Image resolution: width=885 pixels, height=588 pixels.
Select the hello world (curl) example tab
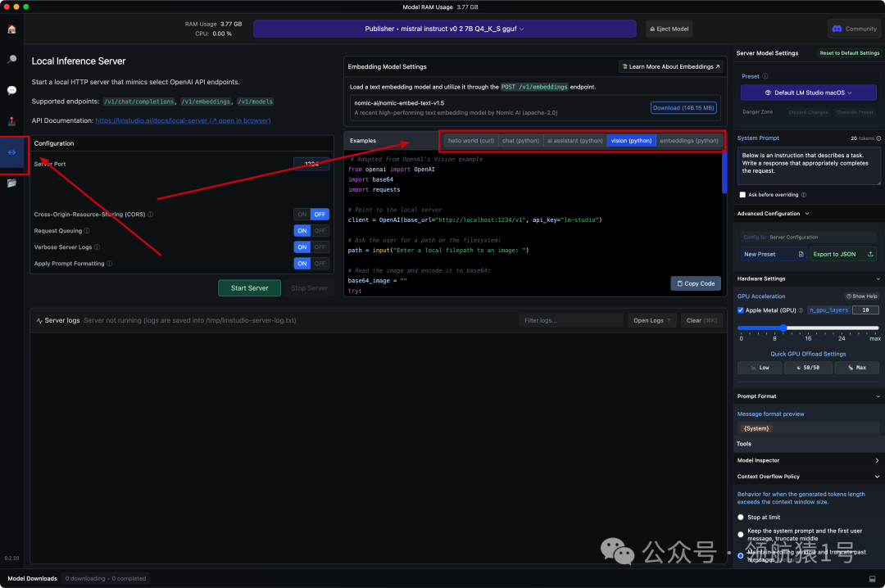pyautogui.click(x=471, y=141)
